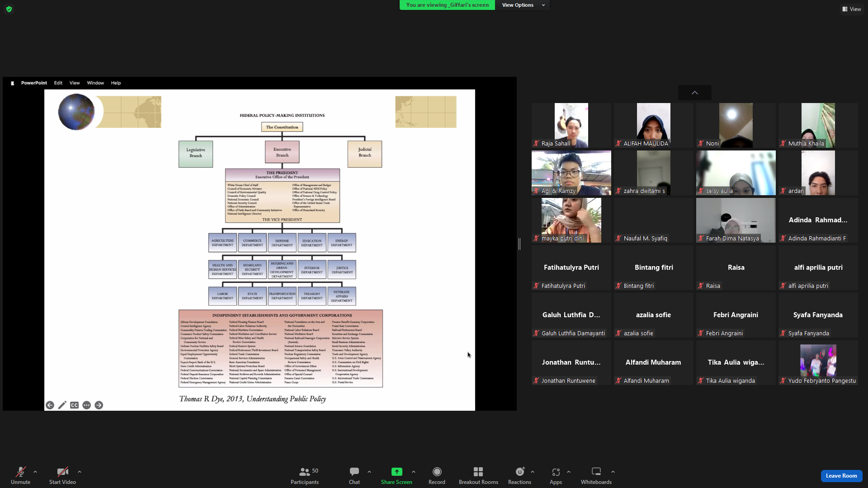Click The Constitution box on slide
868x488 pixels.
[x=282, y=127]
